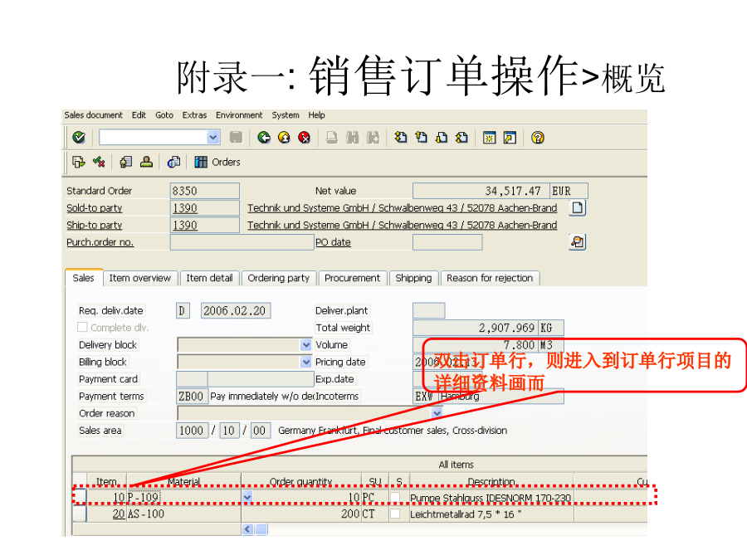Click the Req. deliv.date field 2006.02.20
Viewport: 747px width, 560px height.
[x=236, y=311]
